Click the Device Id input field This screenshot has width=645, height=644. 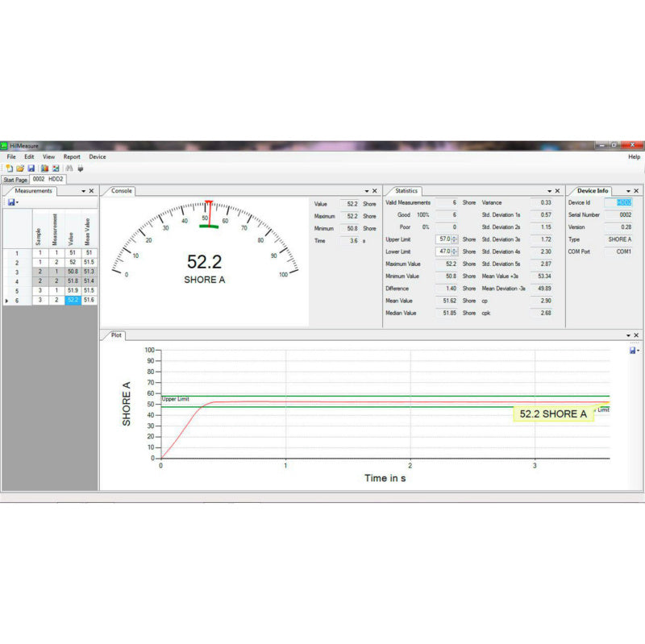coord(625,203)
